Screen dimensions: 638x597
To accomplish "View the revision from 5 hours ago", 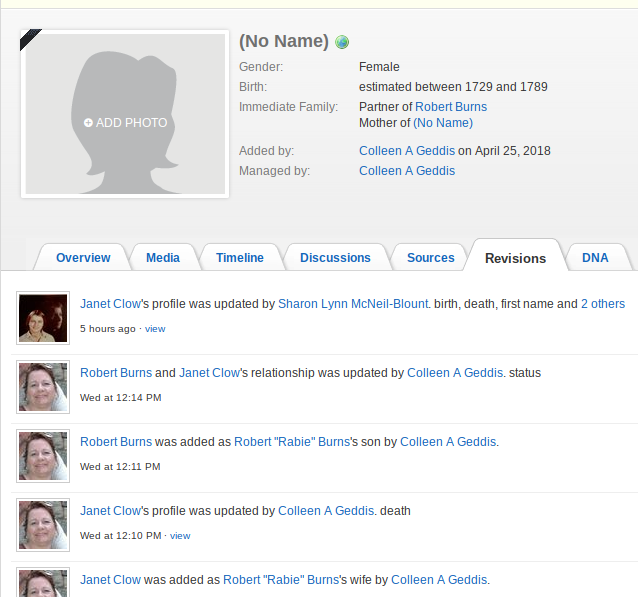I will 155,328.
